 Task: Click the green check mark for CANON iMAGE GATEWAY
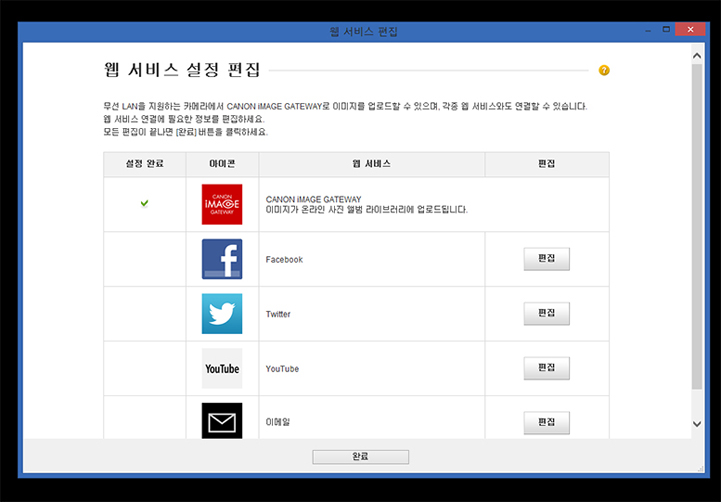coord(144,203)
